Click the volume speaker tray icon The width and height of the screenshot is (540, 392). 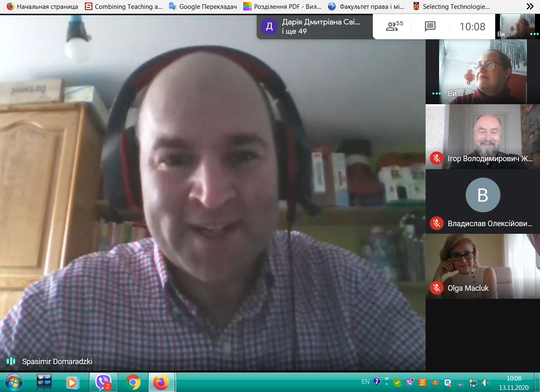486,383
